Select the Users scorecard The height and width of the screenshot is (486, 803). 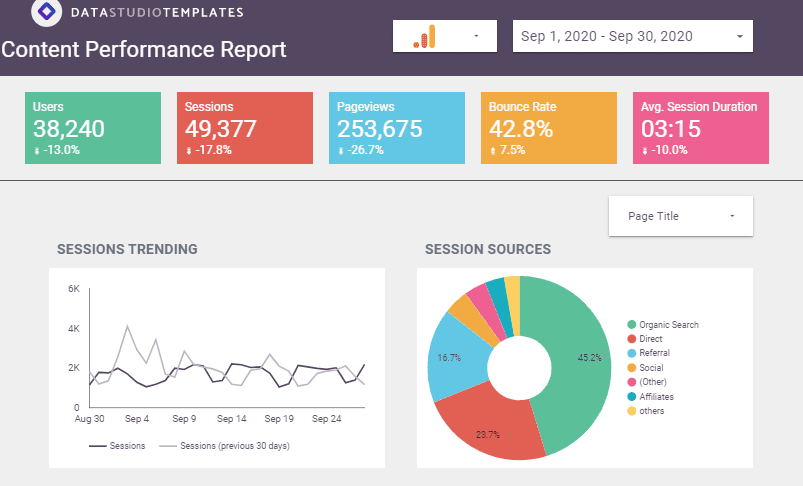point(93,128)
